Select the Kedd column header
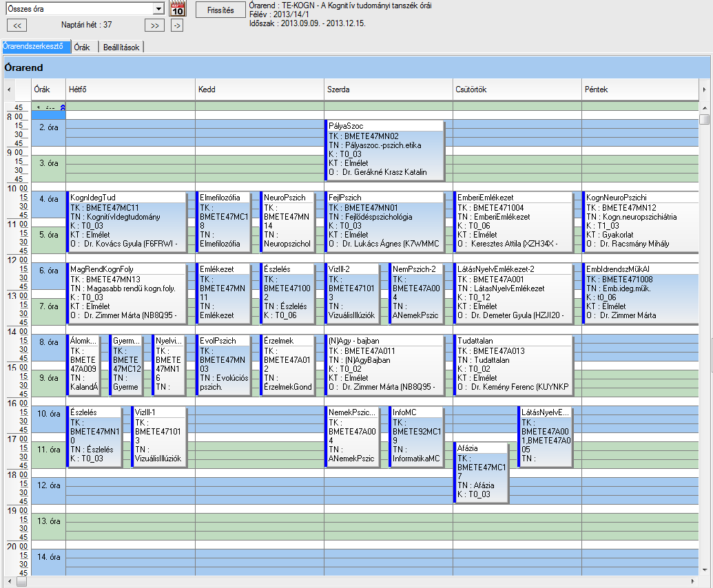The height and width of the screenshot is (588, 713). pos(260,90)
